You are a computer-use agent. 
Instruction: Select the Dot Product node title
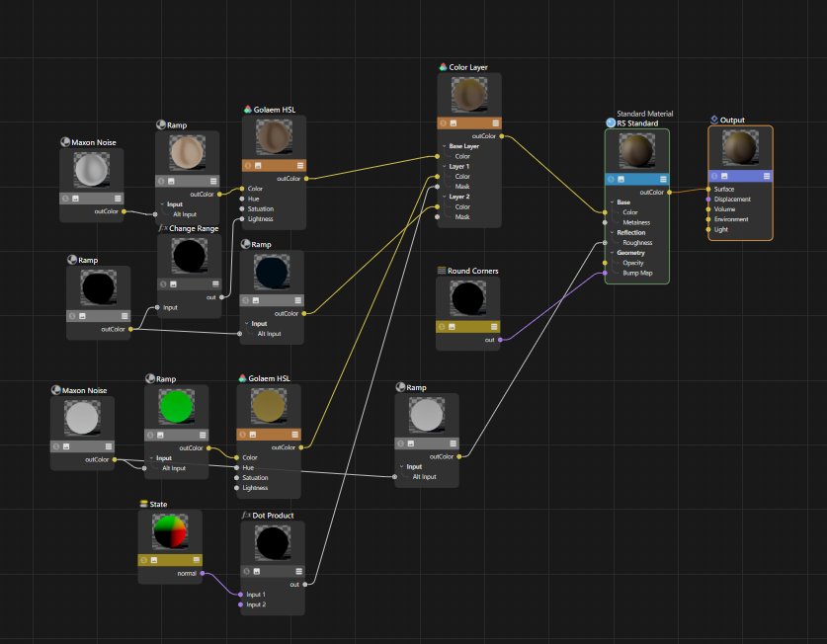pos(273,516)
